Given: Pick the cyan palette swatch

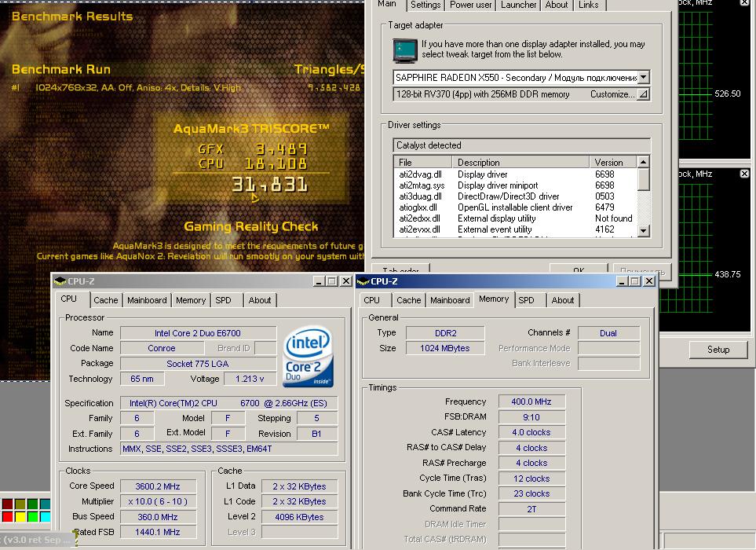Looking at the screenshot, I should (x=46, y=517).
